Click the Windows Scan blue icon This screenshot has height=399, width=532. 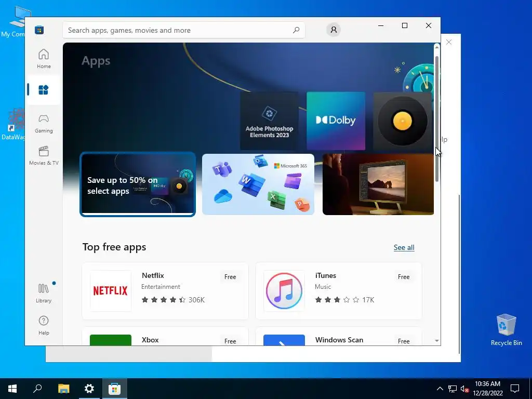point(284,340)
